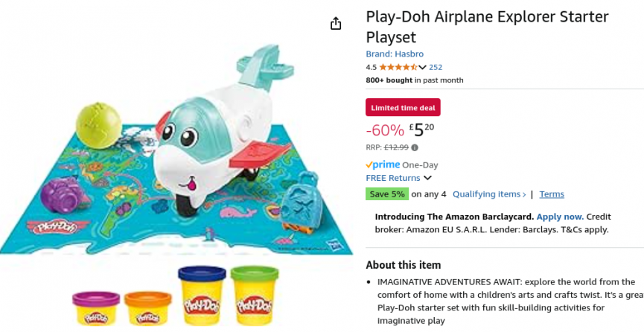Expand the FREE Returns dropdown
Viewport: 644px width, 332px height.
click(427, 179)
